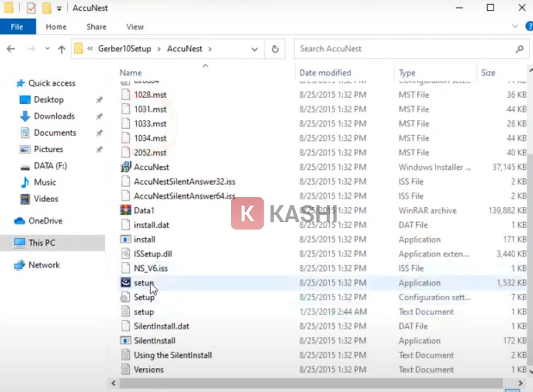Select the Data1 WinRAR archive icon
The width and height of the screenshot is (533, 392).
(126, 211)
